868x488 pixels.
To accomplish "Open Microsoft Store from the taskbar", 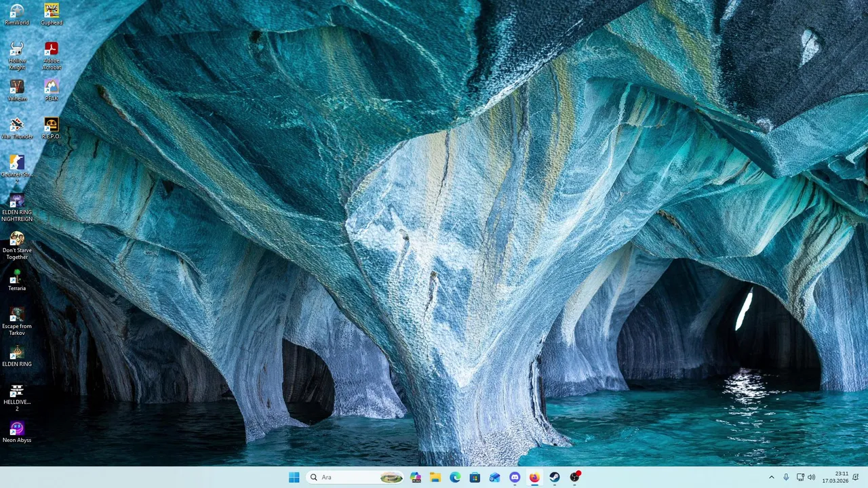I will pyautogui.click(x=475, y=477).
